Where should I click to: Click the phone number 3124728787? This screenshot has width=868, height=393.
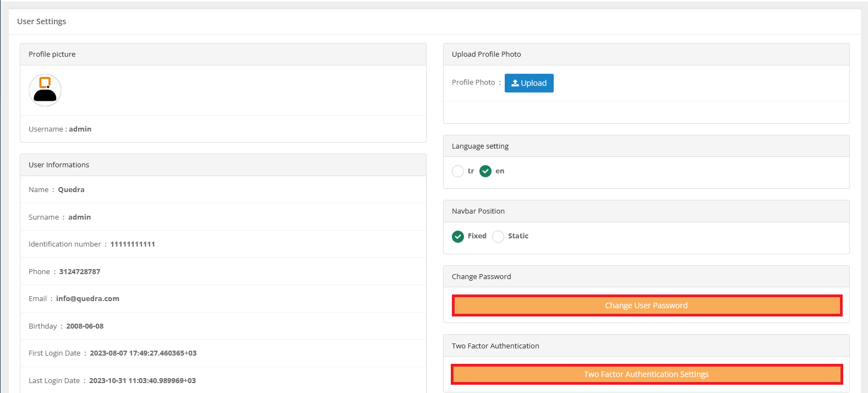coord(80,272)
